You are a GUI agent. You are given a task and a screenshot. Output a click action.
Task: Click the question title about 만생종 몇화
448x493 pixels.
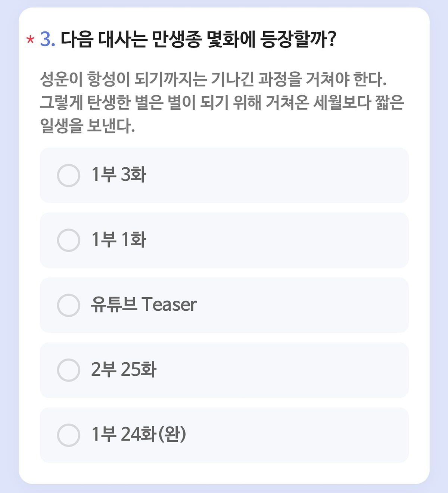[198, 39]
